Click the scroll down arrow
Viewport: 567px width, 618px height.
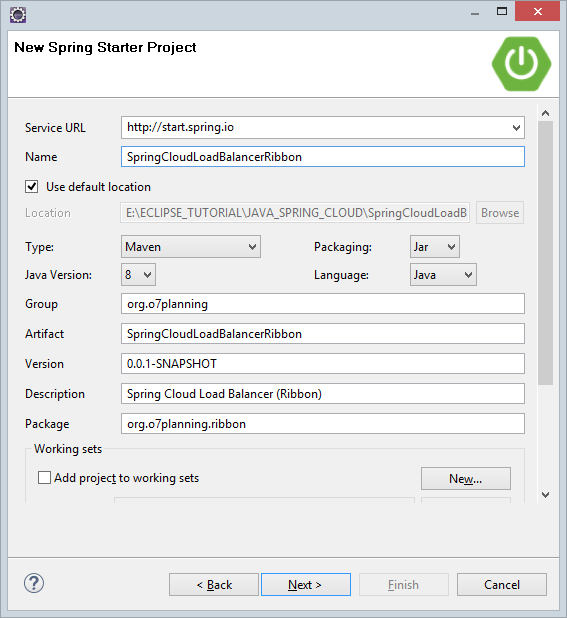pos(545,495)
